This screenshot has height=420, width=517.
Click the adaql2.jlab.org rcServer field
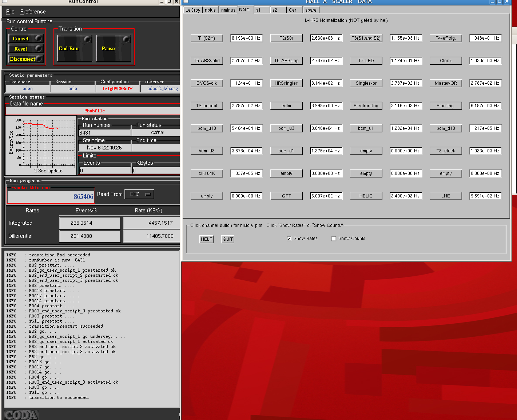pos(160,89)
